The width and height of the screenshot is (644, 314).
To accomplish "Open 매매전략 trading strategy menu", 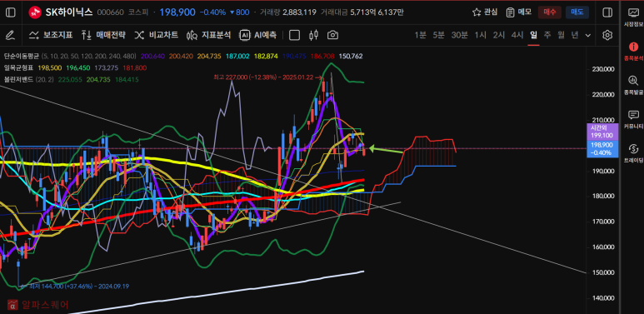I will click(103, 35).
